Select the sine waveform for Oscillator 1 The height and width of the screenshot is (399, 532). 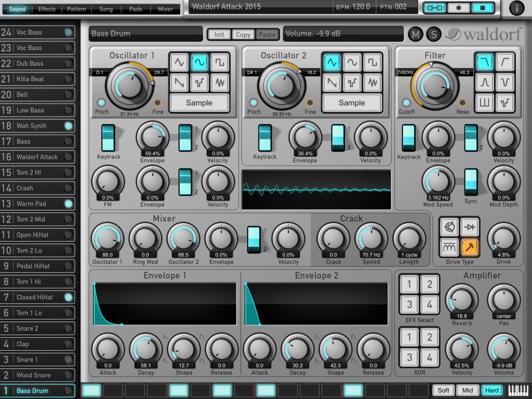click(200, 63)
